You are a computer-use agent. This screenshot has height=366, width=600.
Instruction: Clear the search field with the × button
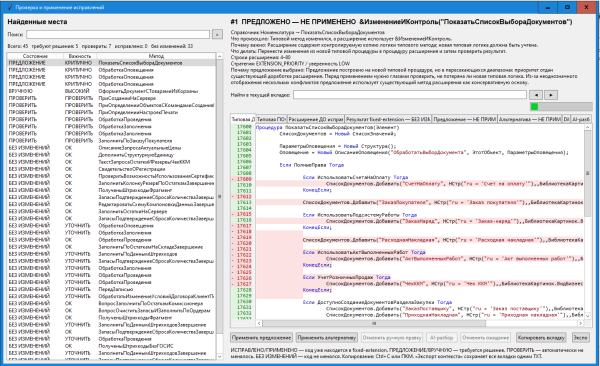(217, 34)
